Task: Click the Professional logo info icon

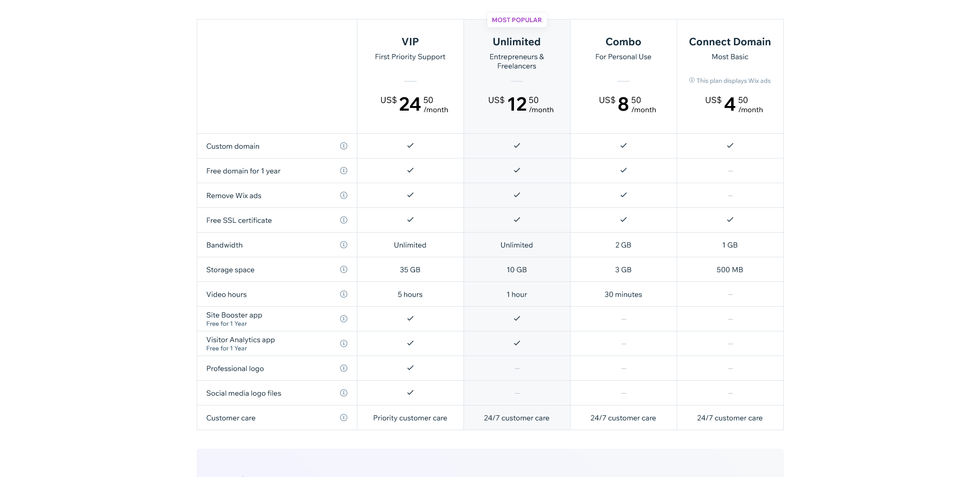Action: (343, 368)
